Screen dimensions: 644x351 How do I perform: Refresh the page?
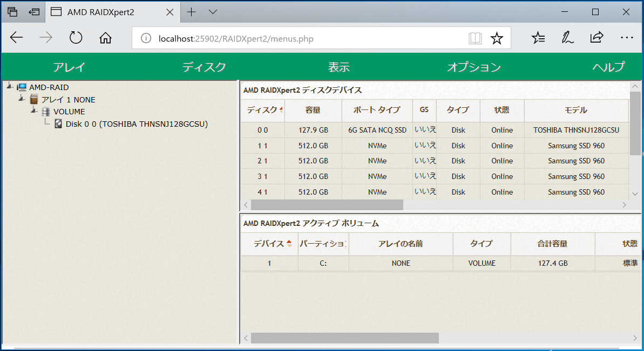(76, 38)
